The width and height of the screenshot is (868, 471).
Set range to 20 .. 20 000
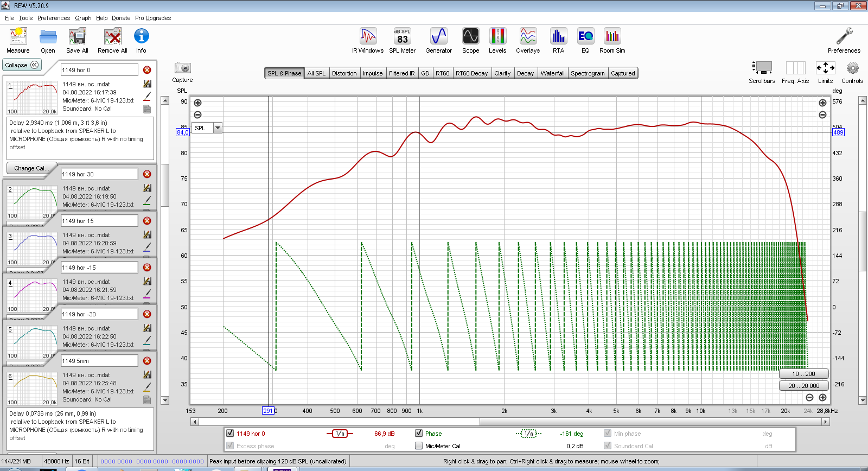tap(803, 386)
